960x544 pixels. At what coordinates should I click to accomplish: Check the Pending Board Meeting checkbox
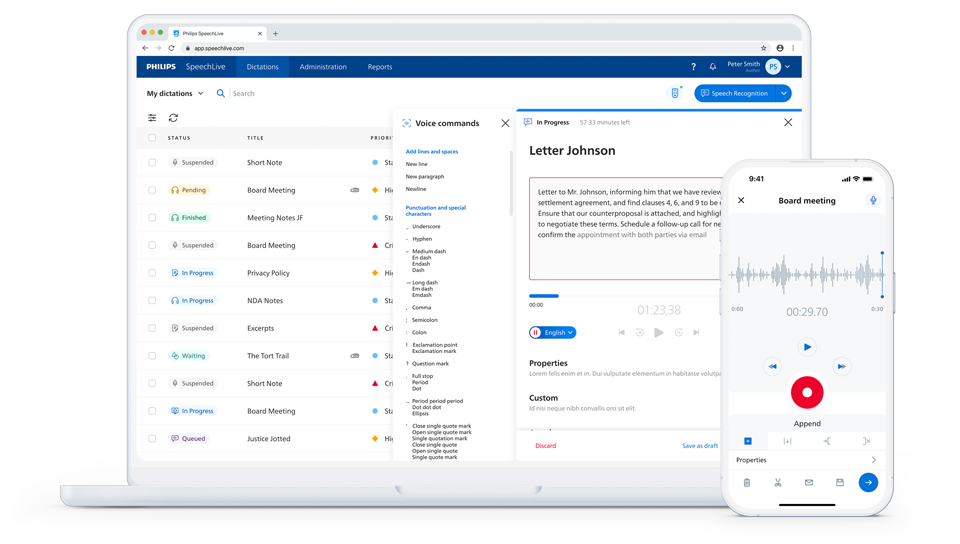152,190
